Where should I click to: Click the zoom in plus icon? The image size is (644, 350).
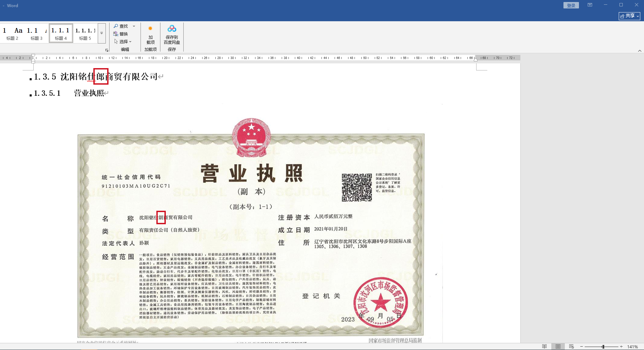pyautogui.click(x=621, y=347)
